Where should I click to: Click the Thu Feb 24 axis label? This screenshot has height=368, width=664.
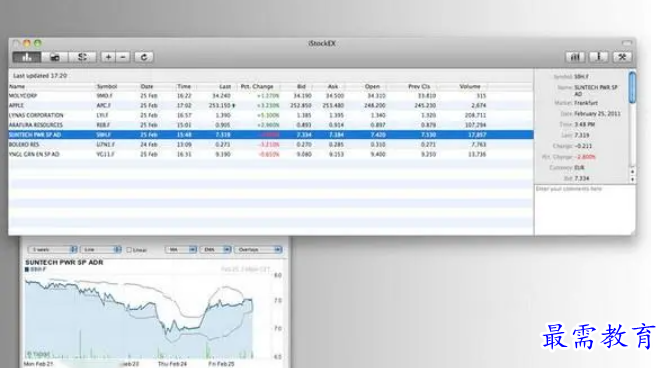[172, 364]
